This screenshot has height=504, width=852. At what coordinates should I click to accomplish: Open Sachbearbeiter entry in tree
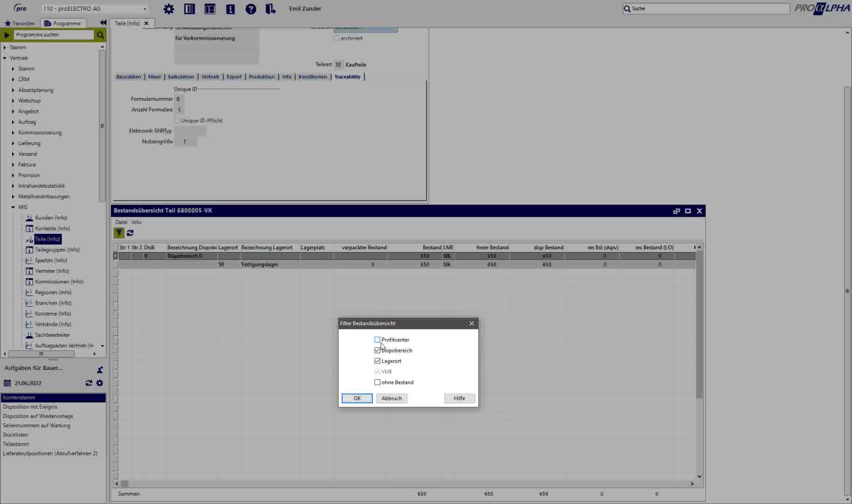(x=52, y=335)
